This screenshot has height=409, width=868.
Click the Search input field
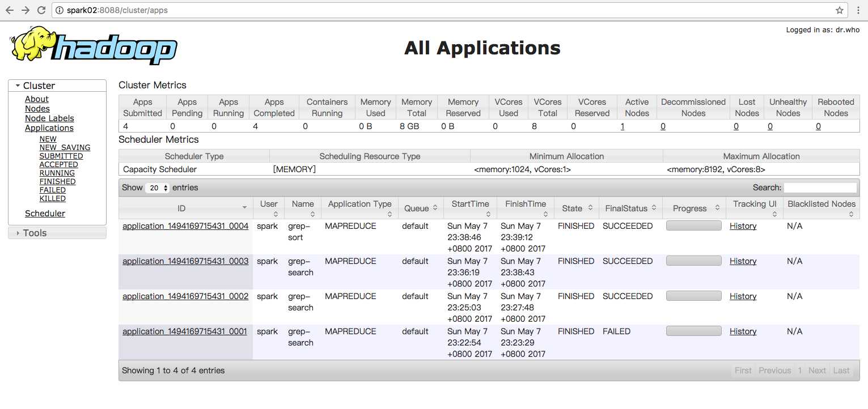coord(820,188)
